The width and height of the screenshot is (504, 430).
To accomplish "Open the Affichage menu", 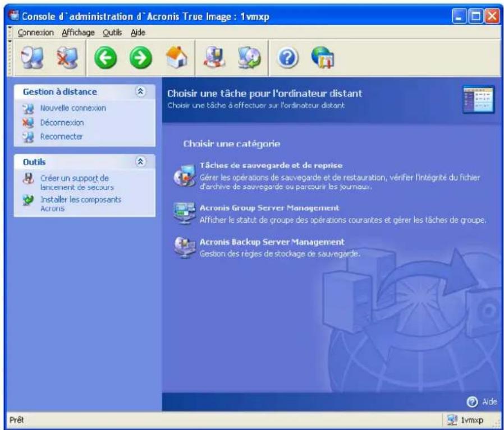I will [x=78, y=33].
